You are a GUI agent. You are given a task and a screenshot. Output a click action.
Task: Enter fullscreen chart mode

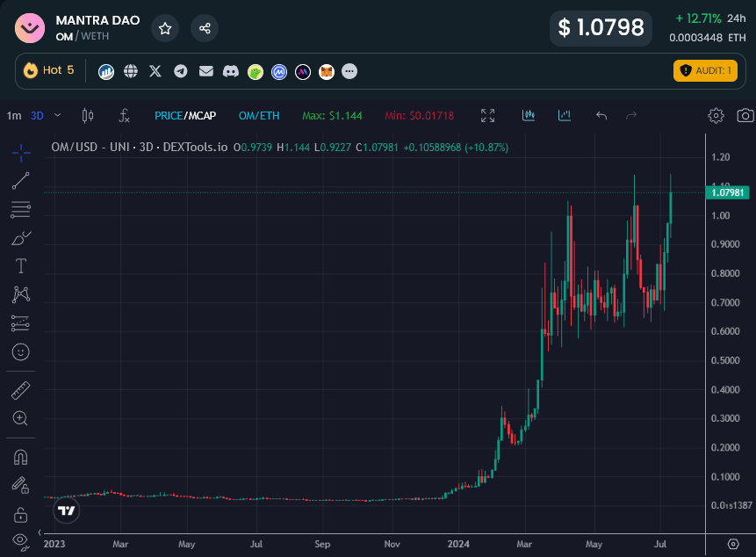[487, 116]
